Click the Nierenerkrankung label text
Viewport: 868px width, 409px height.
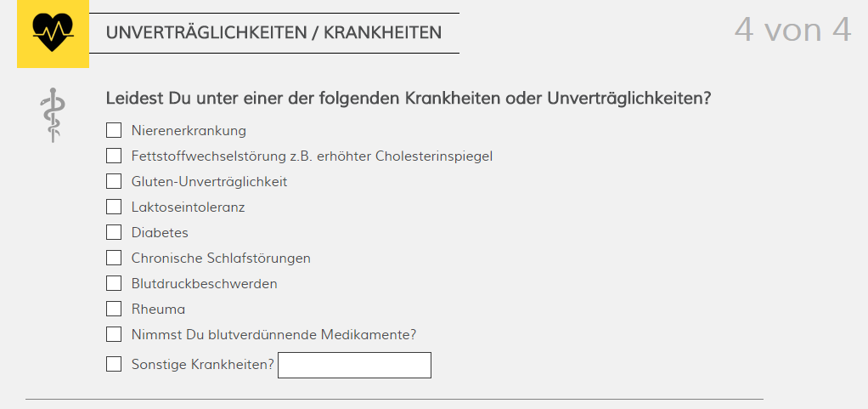[x=189, y=131]
